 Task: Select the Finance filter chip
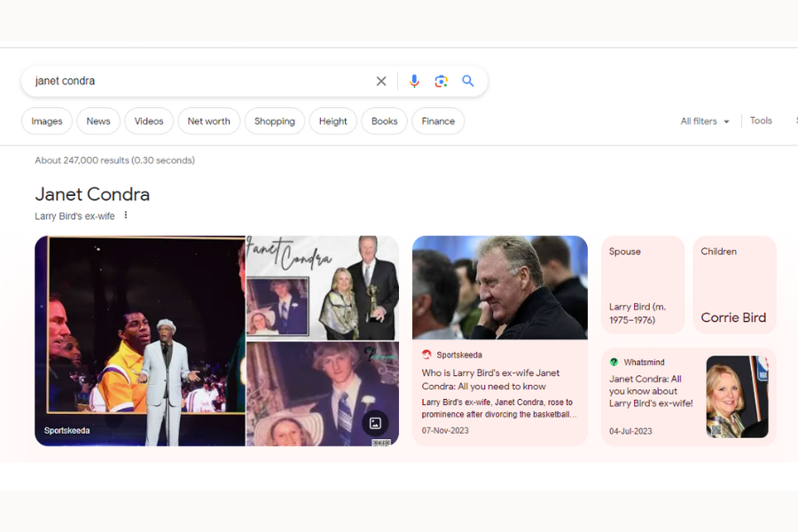pos(438,121)
